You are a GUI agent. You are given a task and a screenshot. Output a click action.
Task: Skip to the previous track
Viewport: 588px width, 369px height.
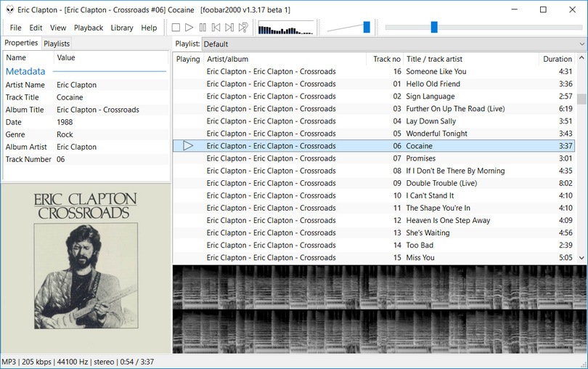tap(216, 28)
